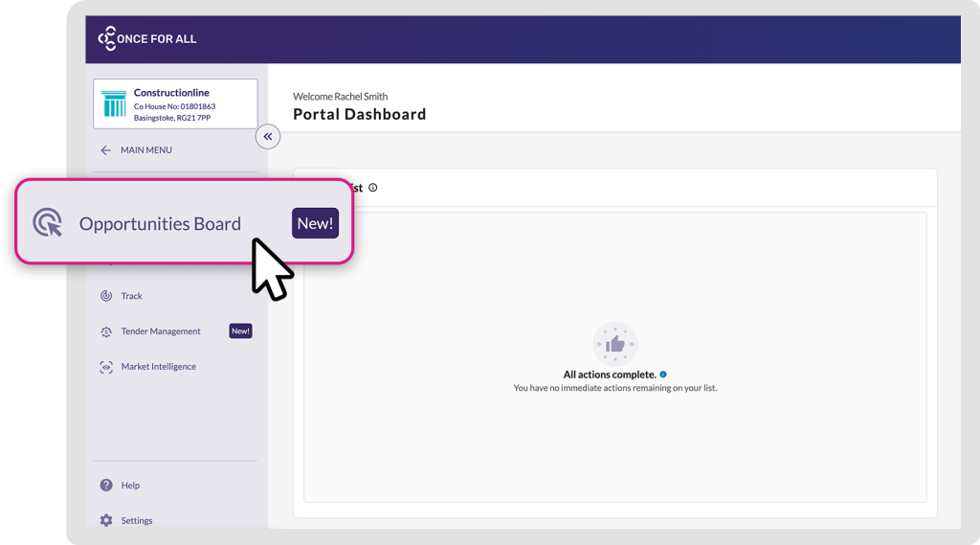
Task: Click the Basingstoke, RG21 7PP address
Action: pos(172,118)
